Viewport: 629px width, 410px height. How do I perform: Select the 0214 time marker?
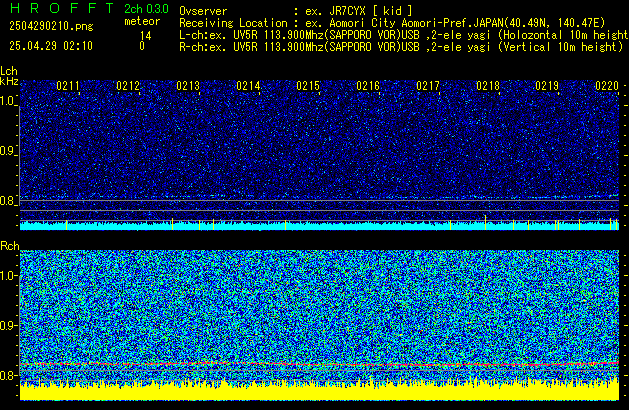(248, 86)
